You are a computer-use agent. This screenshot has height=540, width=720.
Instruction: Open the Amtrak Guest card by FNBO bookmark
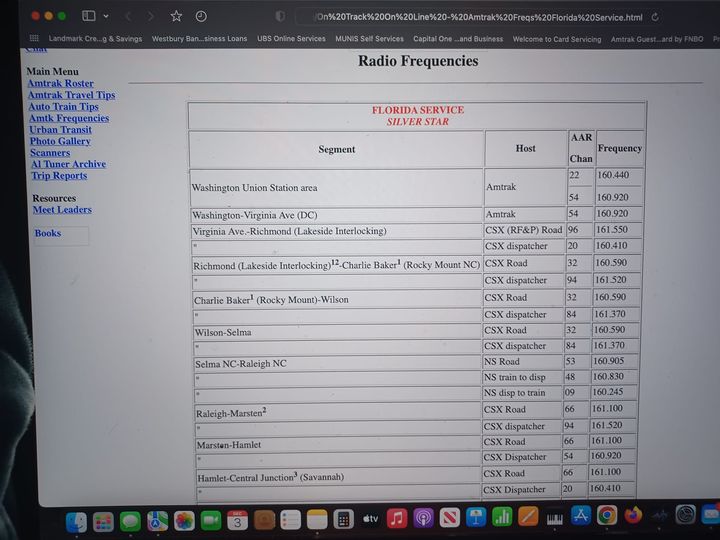click(657, 39)
